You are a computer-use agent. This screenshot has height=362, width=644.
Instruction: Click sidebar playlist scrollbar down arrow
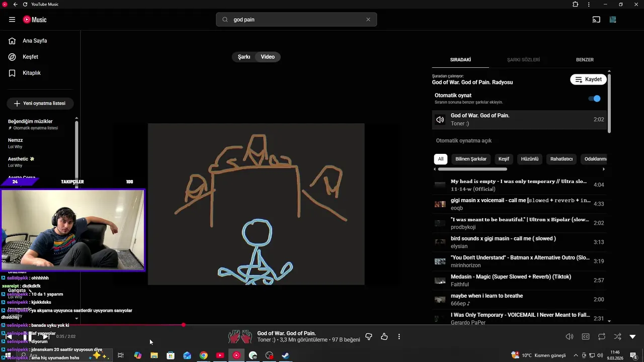pyautogui.click(x=76, y=318)
